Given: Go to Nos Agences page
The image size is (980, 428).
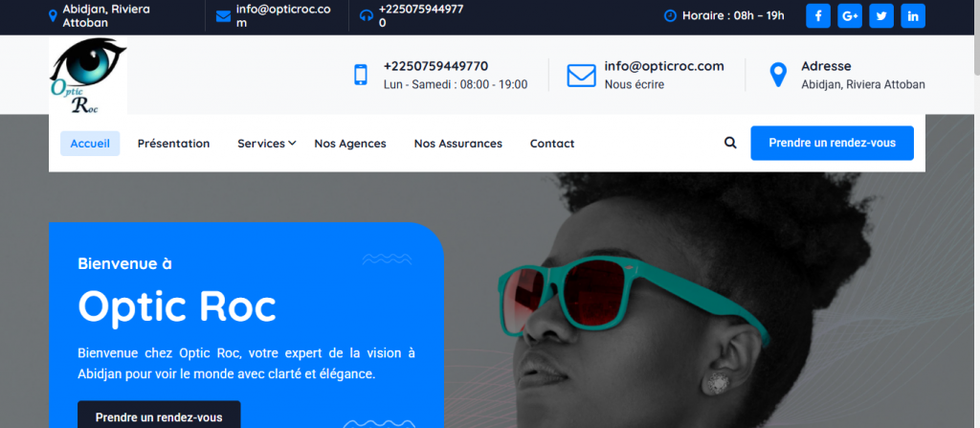Looking at the screenshot, I should 350,144.
